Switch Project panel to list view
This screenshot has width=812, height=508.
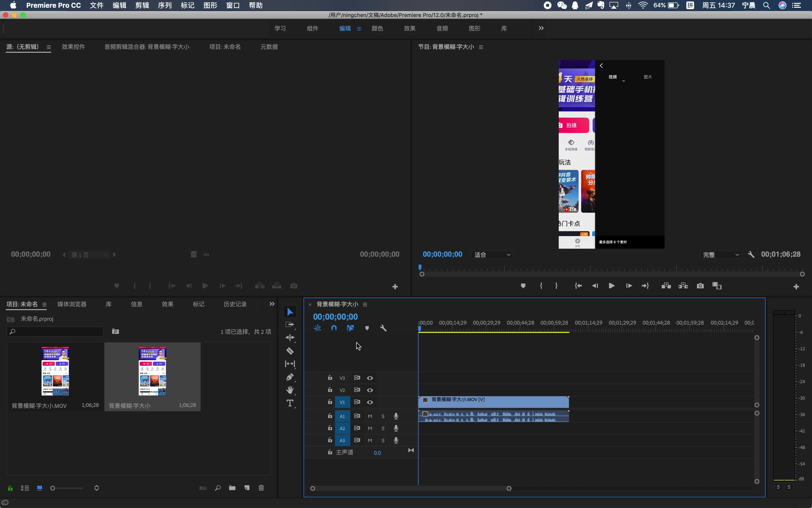(x=25, y=488)
